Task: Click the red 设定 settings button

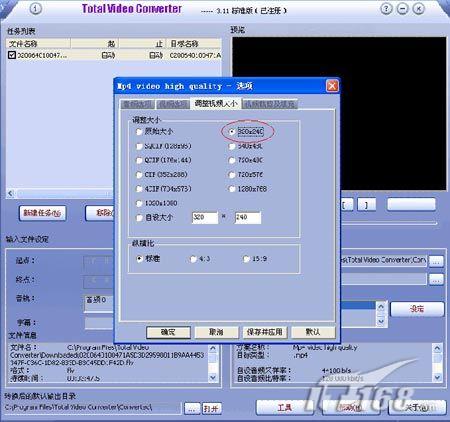Action: pyautogui.click(x=417, y=309)
